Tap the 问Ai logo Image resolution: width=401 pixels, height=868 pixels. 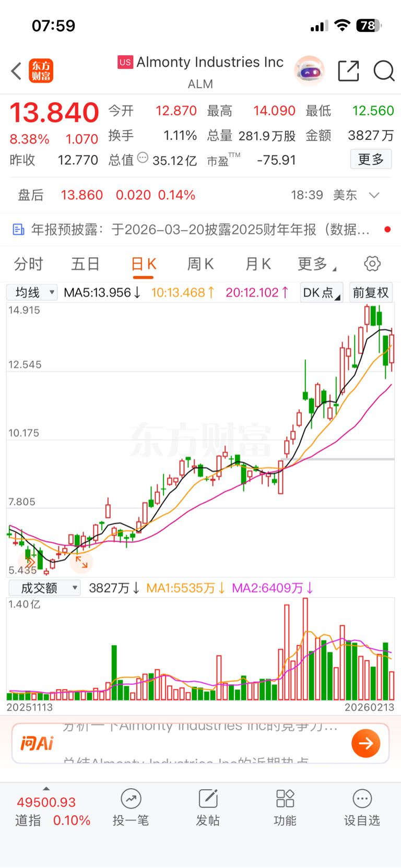click(37, 743)
